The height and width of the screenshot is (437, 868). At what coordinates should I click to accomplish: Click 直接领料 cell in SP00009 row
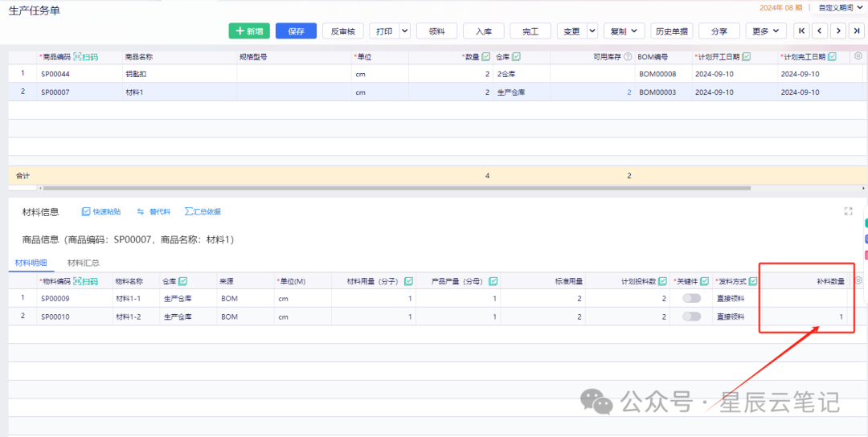(x=737, y=298)
